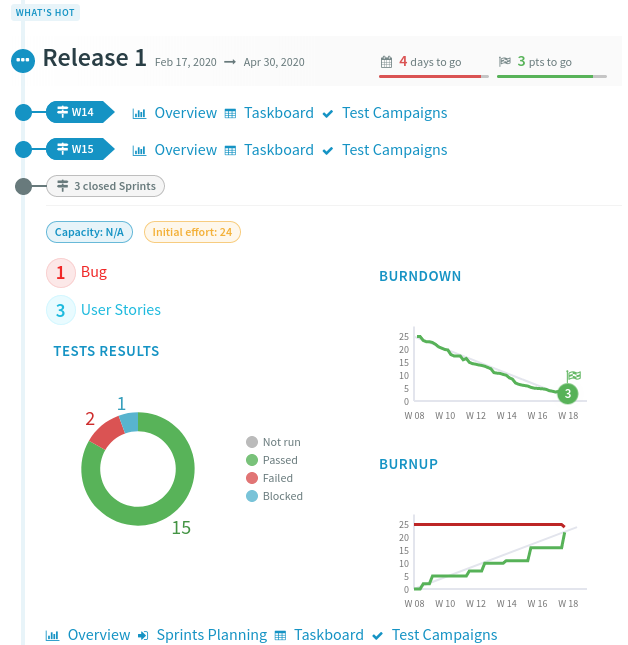Image resolution: width=628 pixels, height=645 pixels.
Task: Click the red Failed donut segment
Action: 107,433
